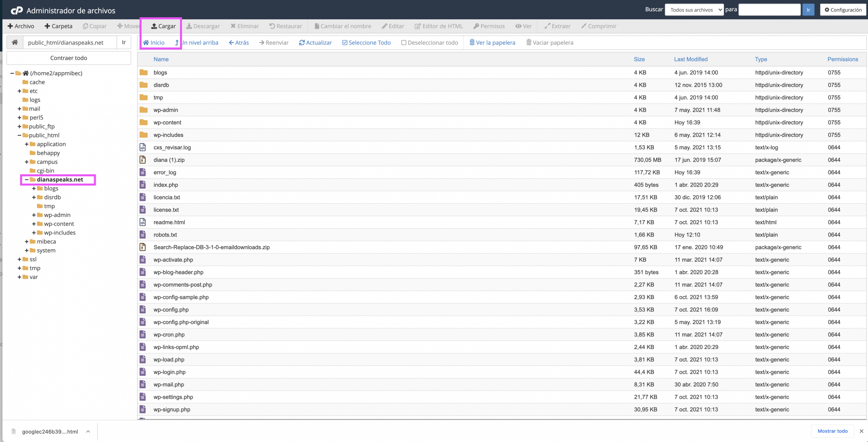Select the readme.html file icon

click(x=143, y=222)
